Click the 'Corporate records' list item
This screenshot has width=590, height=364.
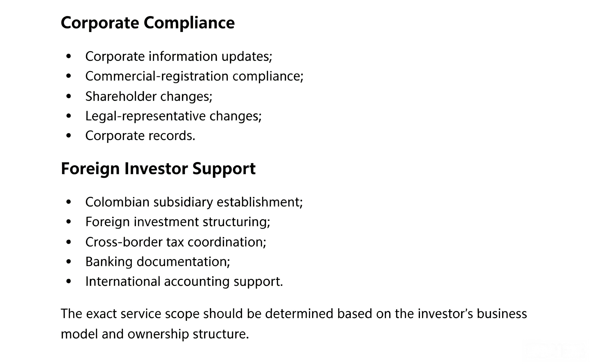click(140, 136)
